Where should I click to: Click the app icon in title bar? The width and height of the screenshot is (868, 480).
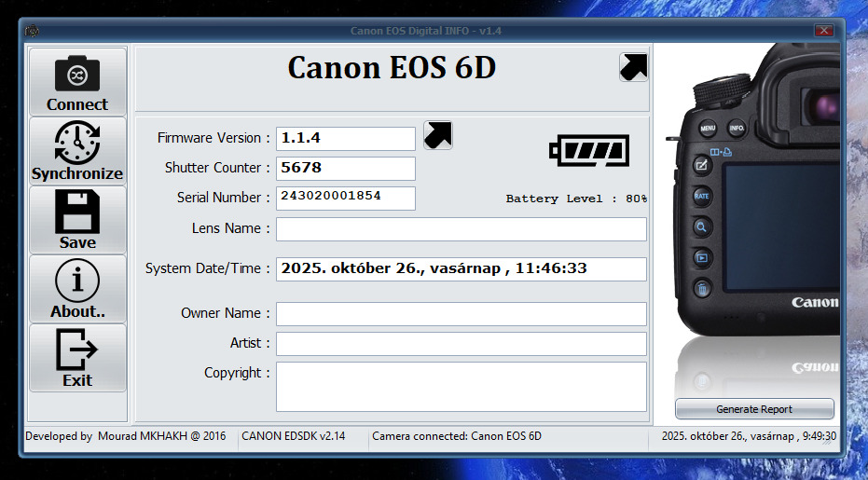coord(32,31)
